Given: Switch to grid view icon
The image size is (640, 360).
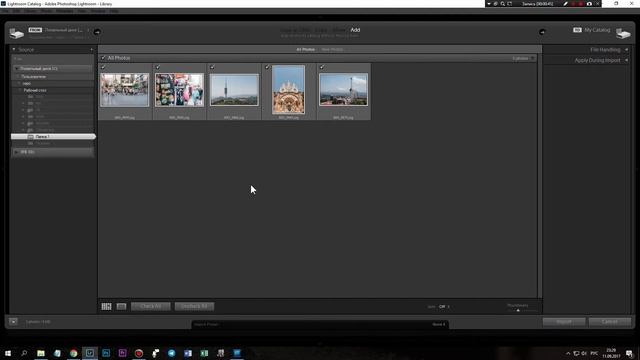Looking at the screenshot, I should click(x=107, y=306).
